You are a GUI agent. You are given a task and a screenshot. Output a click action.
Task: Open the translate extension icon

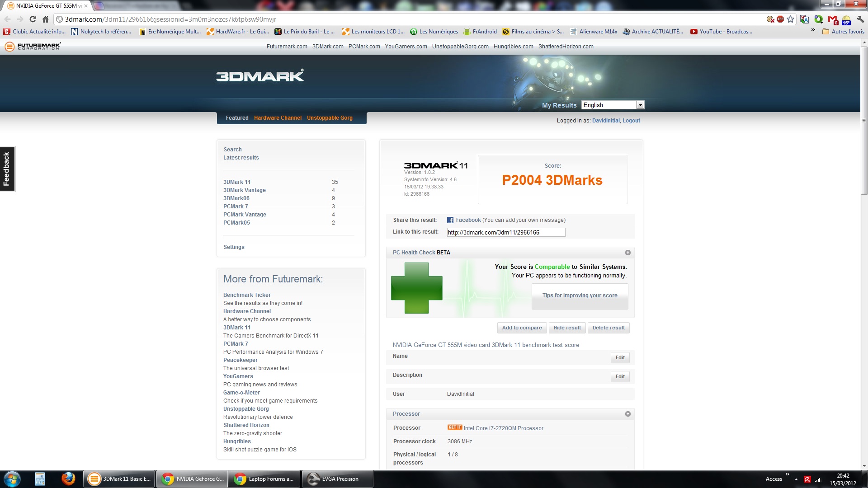(804, 19)
